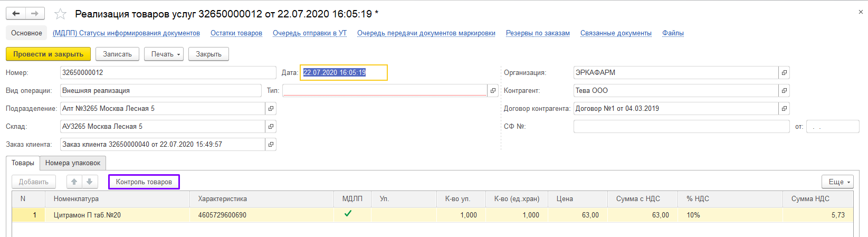This screenshot has height=237, width=868.
Task: Open the Организация field lookup icon
Action: (784, 73)
